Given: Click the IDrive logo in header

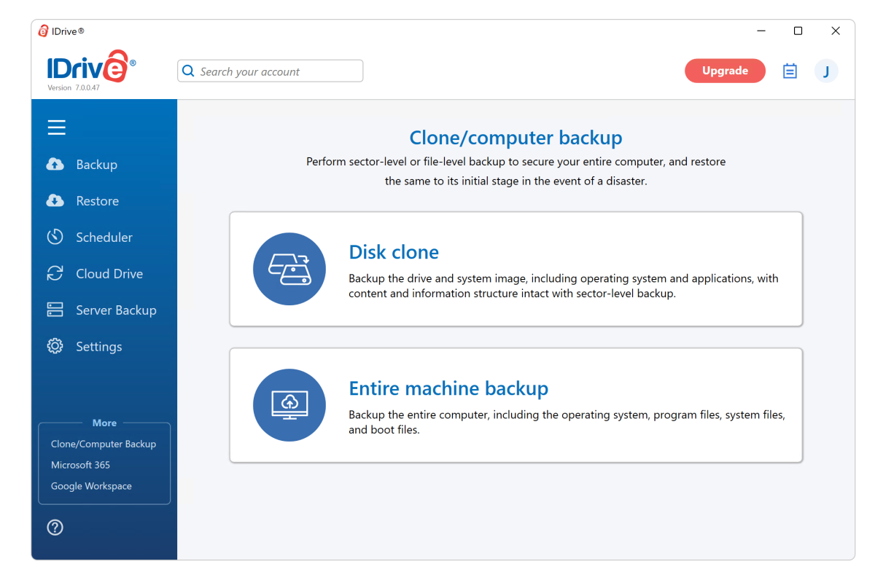Looking at the screenshot, I should tap(91, 66).
